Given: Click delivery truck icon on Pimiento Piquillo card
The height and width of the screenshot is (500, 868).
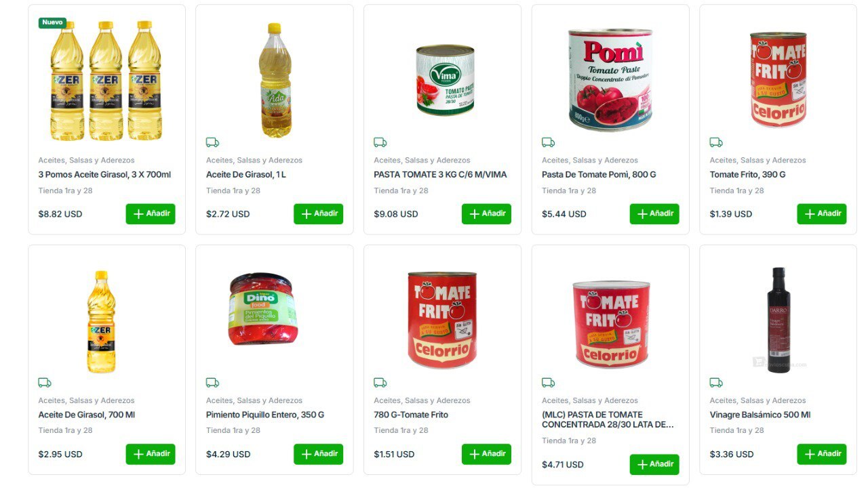Looking at the screenshot, I should click(212, 383).
